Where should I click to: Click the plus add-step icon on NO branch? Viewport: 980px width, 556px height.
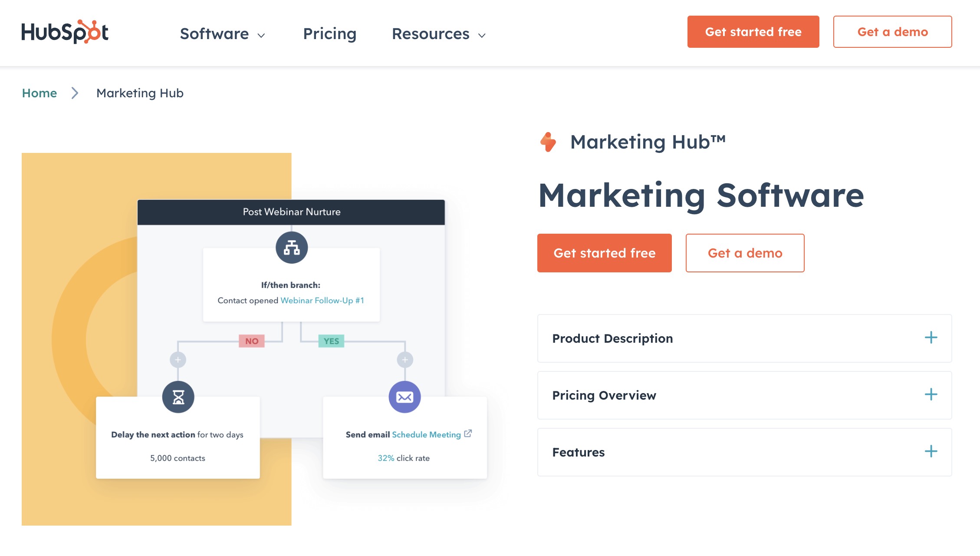(178, 359)
